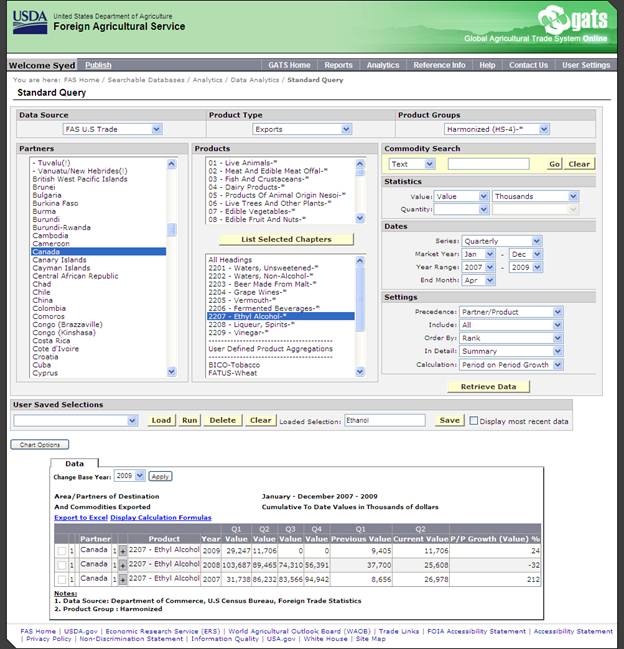Open the Reports menu
This screenshot has width=624, height=649.
coord(338,65)
